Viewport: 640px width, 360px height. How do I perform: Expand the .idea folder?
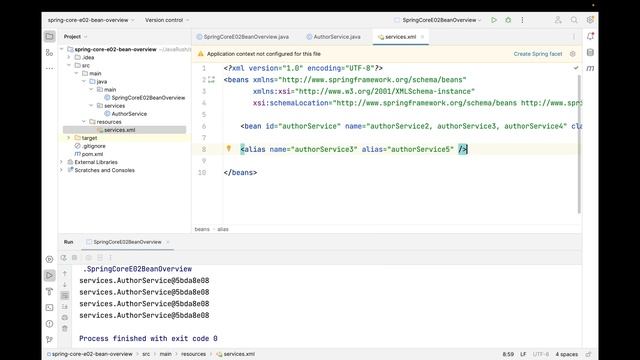[x=69, y=58]
